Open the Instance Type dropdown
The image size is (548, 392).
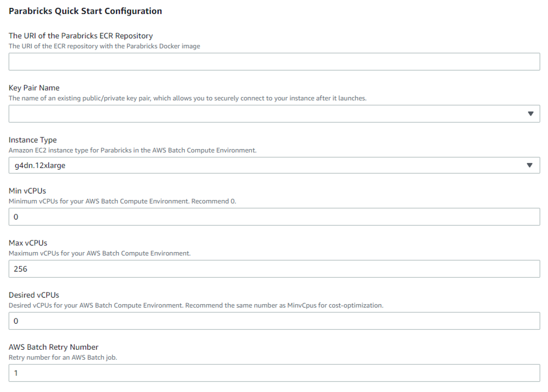click(x=274, y=165)
